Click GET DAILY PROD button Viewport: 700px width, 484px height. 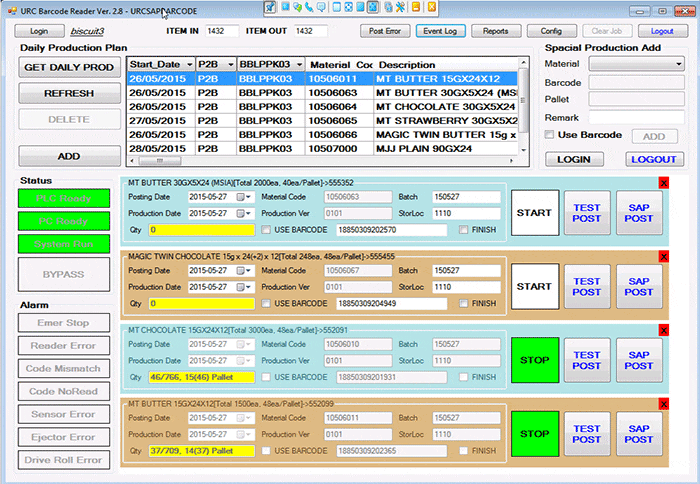point(69,67)
